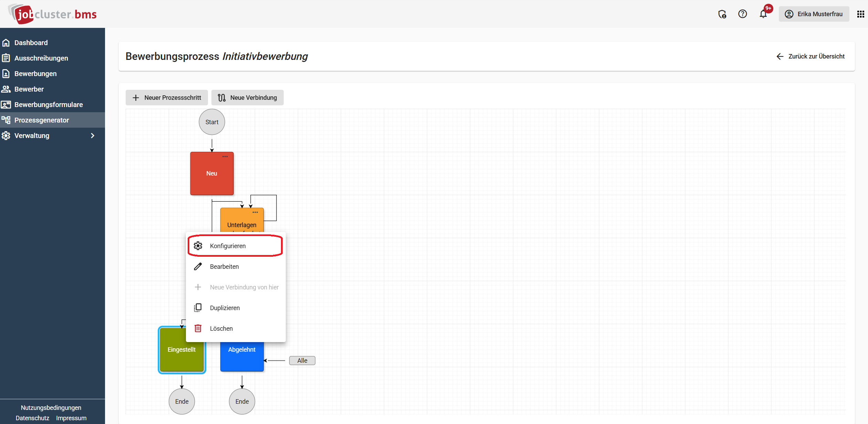Select the red Neu process step
868x424 pixels.
pyautogui.click(x=212, y=173)
